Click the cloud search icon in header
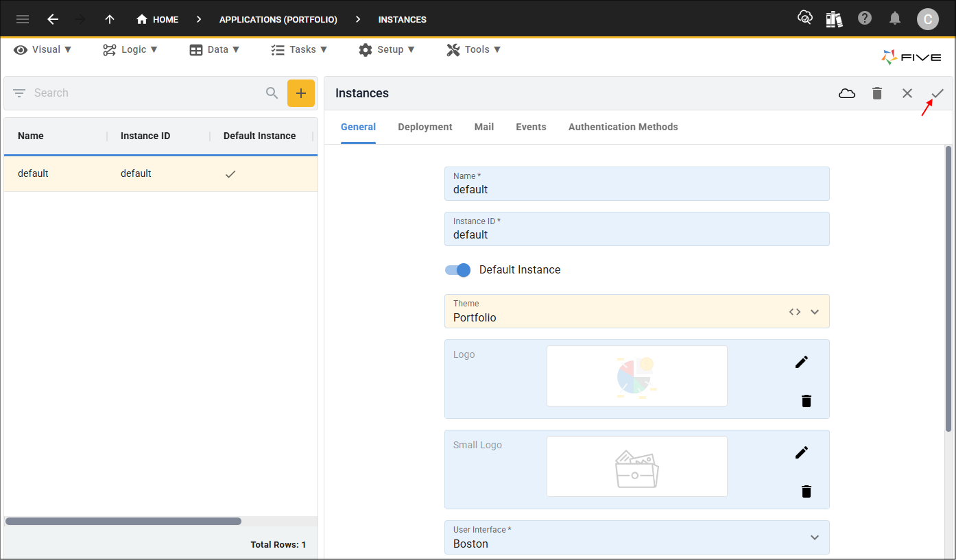 point(805,19)
